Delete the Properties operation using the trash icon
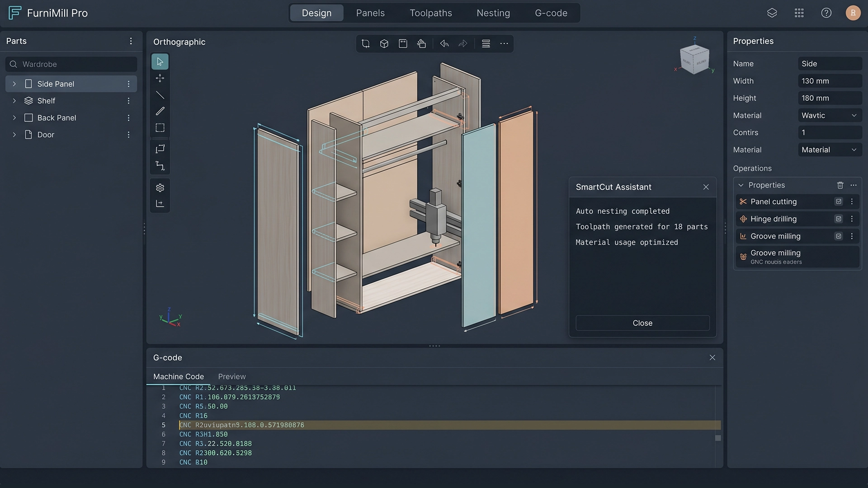 tap(840, 185)
